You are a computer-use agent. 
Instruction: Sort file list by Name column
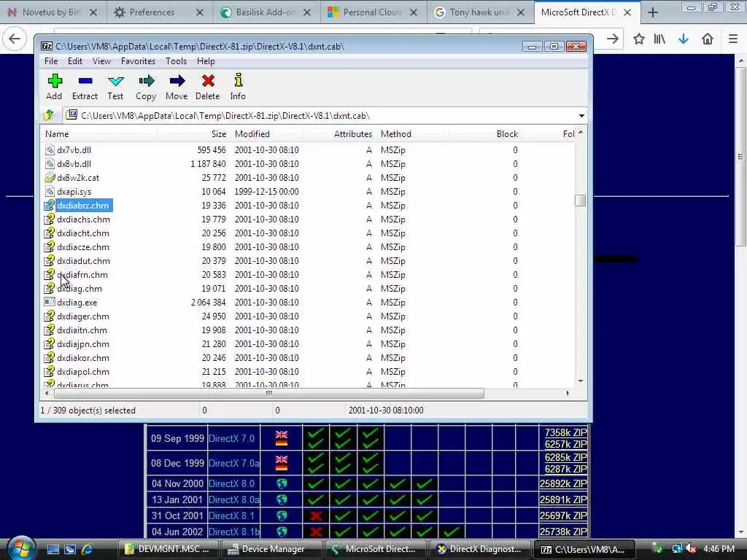[x=98, y=134]
